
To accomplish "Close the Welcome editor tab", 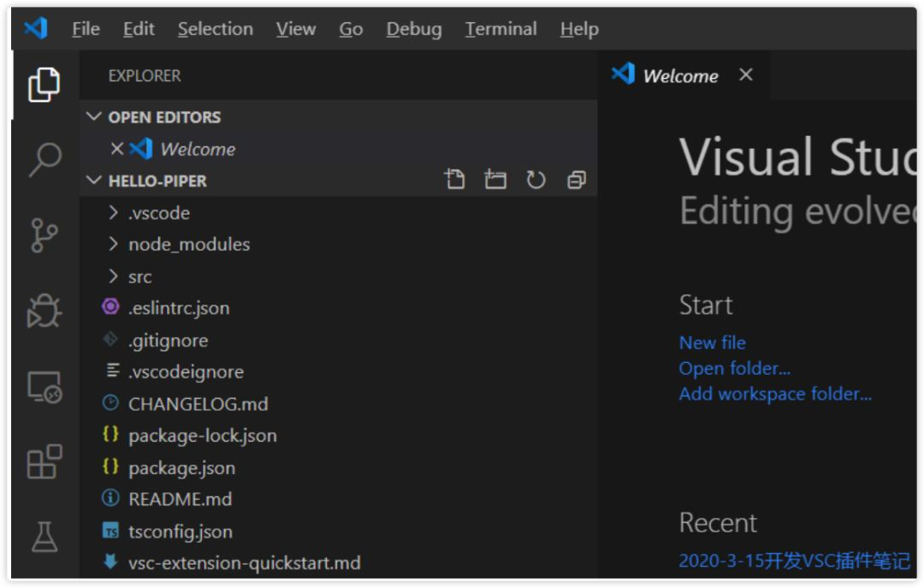I will [x=746, y=75].
